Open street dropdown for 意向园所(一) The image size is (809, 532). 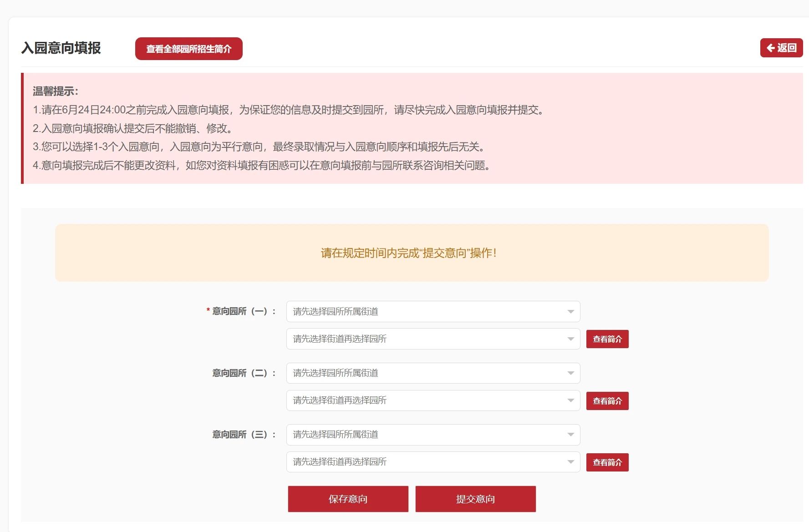[433, 312]
